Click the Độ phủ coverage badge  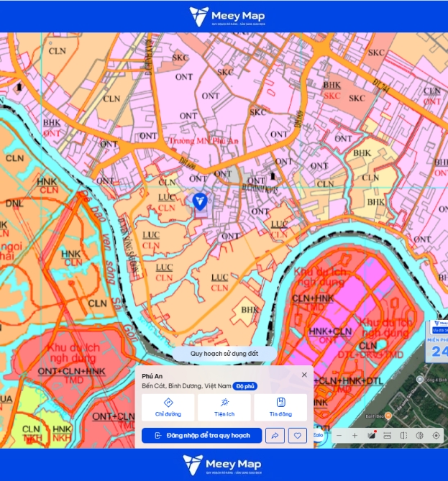[x=245, y=386]
